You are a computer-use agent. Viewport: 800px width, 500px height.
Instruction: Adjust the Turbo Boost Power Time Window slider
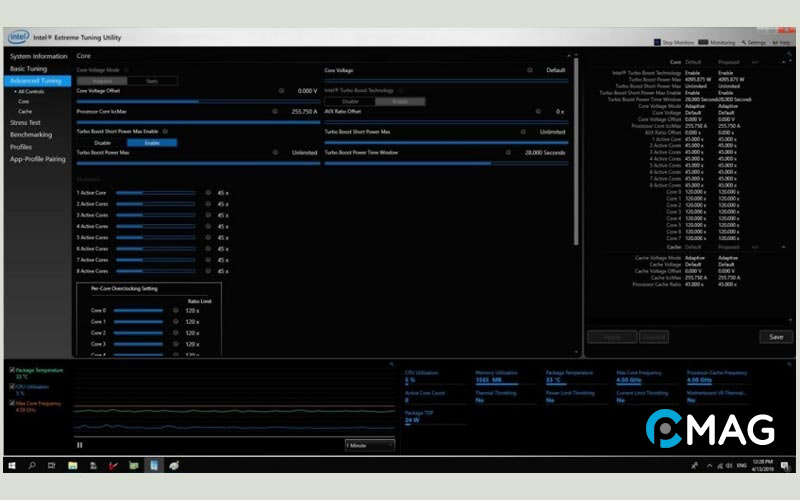(446, 163)
